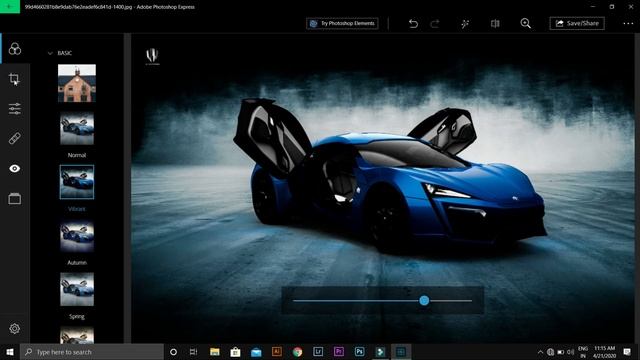Open File Explorer from the taskbar
This screenshot has height=360, width=640.
point(215,352)
